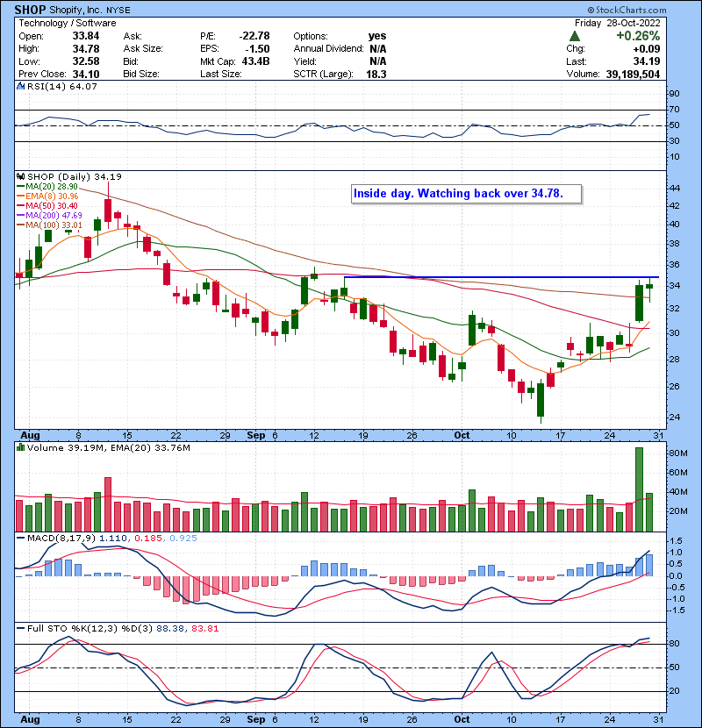Click the MACD histogram value 0.925
702x728 pixels.
(x=183, y=538)
